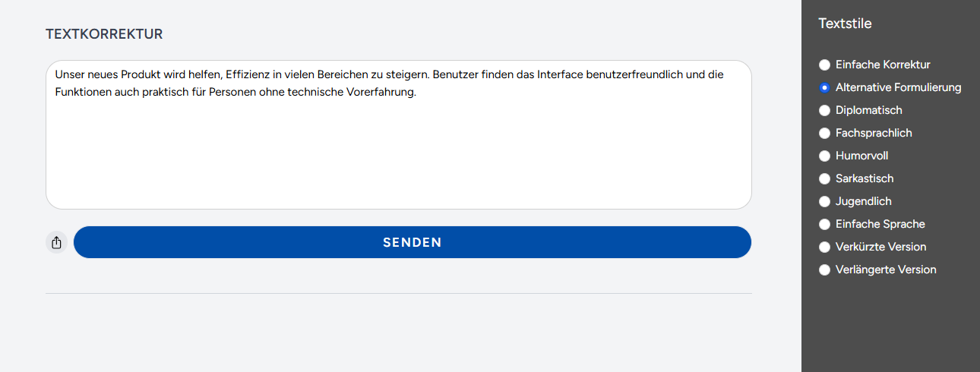The image size is (980, 372).
Task: Select the Einfache Korrektur radio option
Action: coord(824,65)
